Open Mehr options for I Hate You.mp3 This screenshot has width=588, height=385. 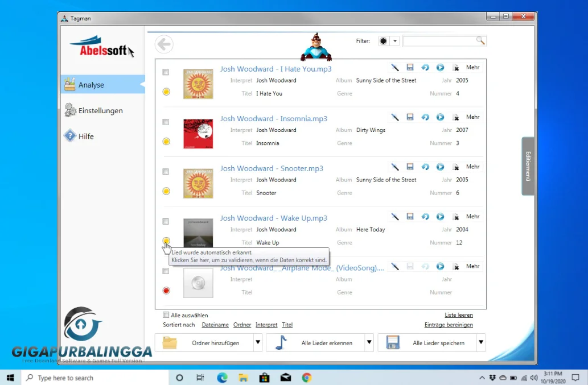(x=473, y=67)
